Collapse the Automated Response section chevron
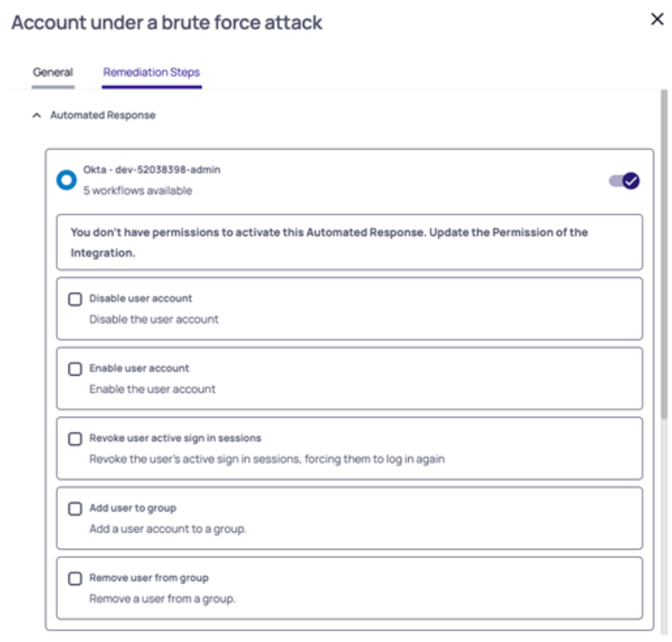Image resolution: width=672 pixels, height=642 pixels. [x=35, y=116]
